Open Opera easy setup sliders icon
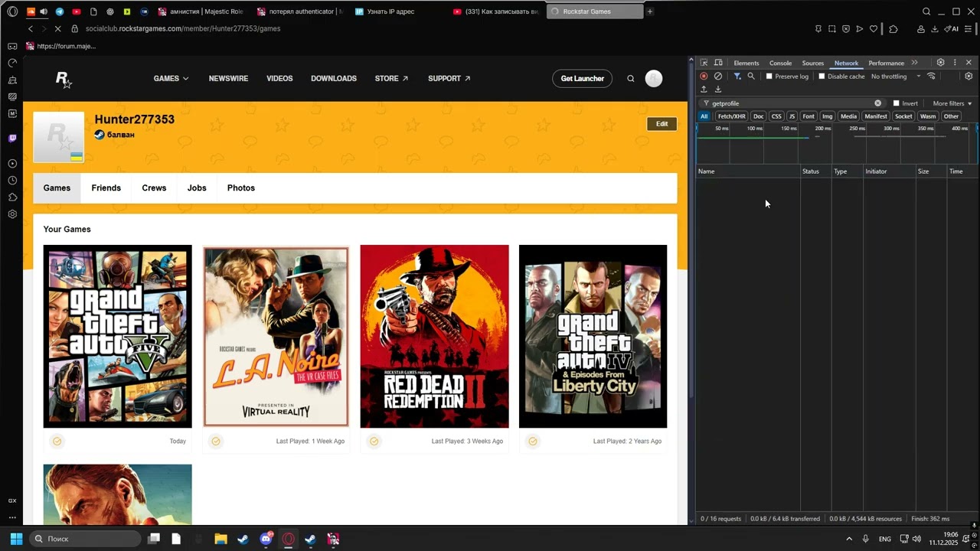 pos(969,29)
